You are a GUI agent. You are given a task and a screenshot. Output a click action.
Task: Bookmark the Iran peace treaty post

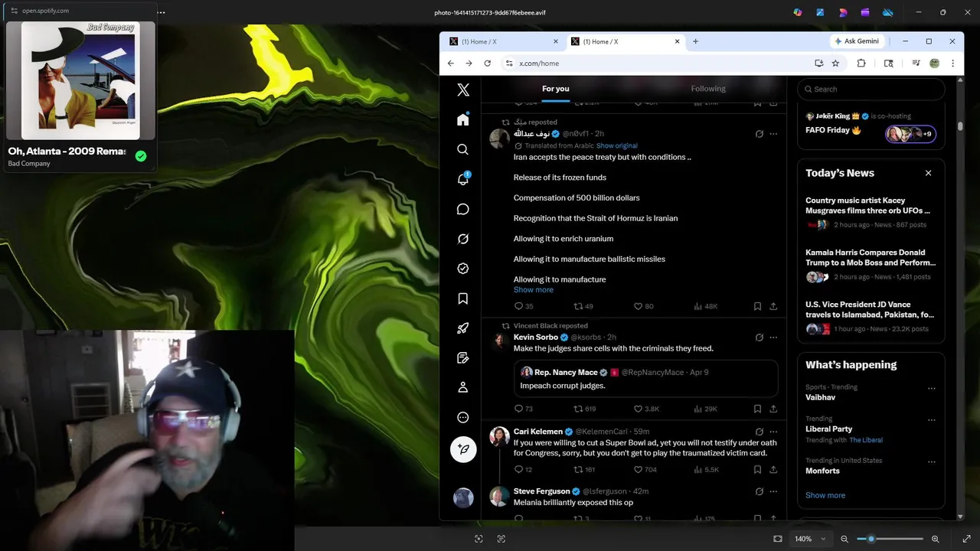(757, 306)
